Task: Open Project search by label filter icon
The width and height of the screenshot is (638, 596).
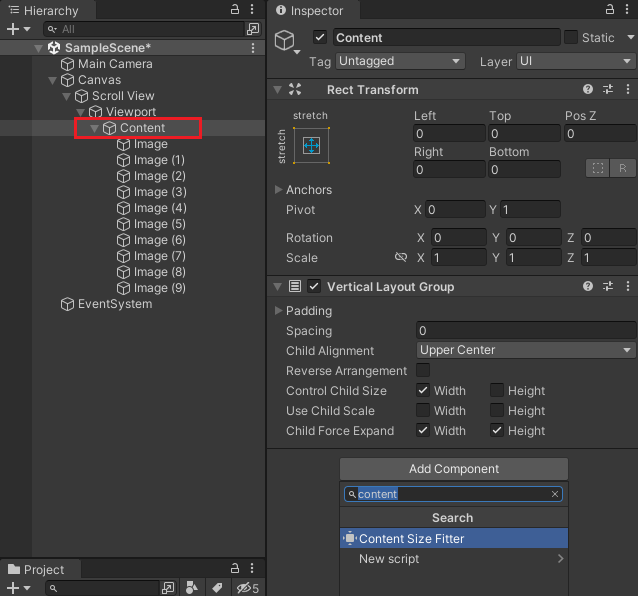Action: [x=217, y=587]
